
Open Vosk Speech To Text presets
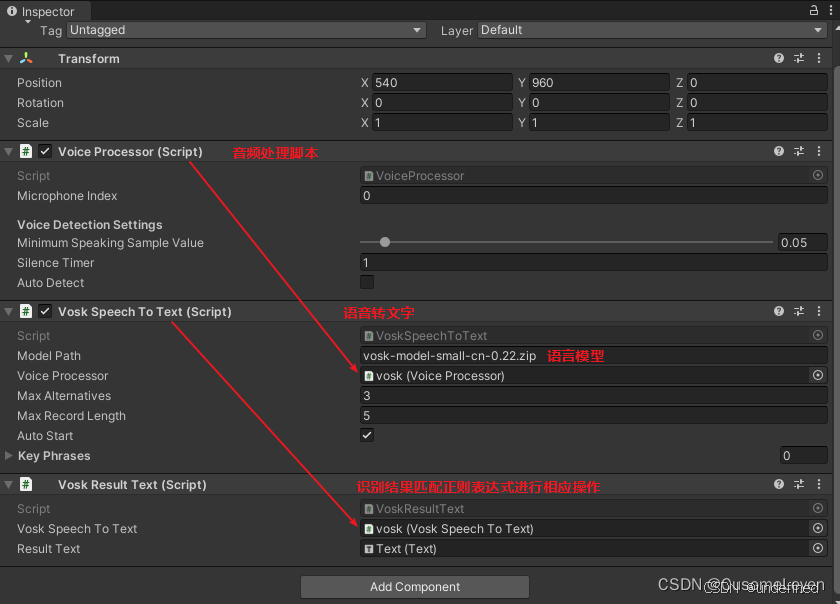click(799, 311)
